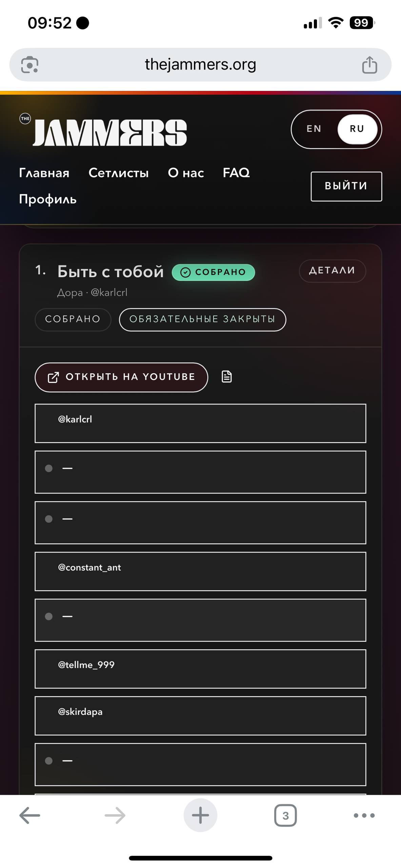Switch language to EN
The height and width of the screenshot is (868, 401).
tap(314, 129)
